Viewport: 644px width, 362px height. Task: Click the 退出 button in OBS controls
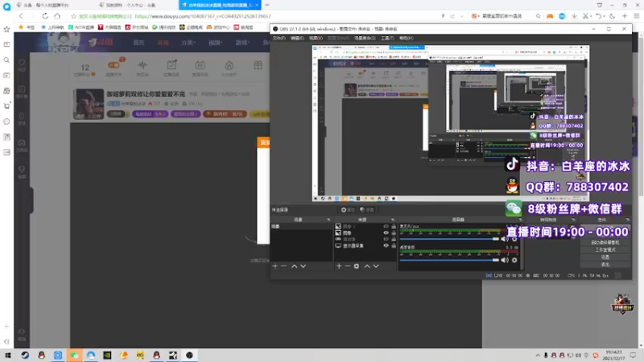coord(605,265)
